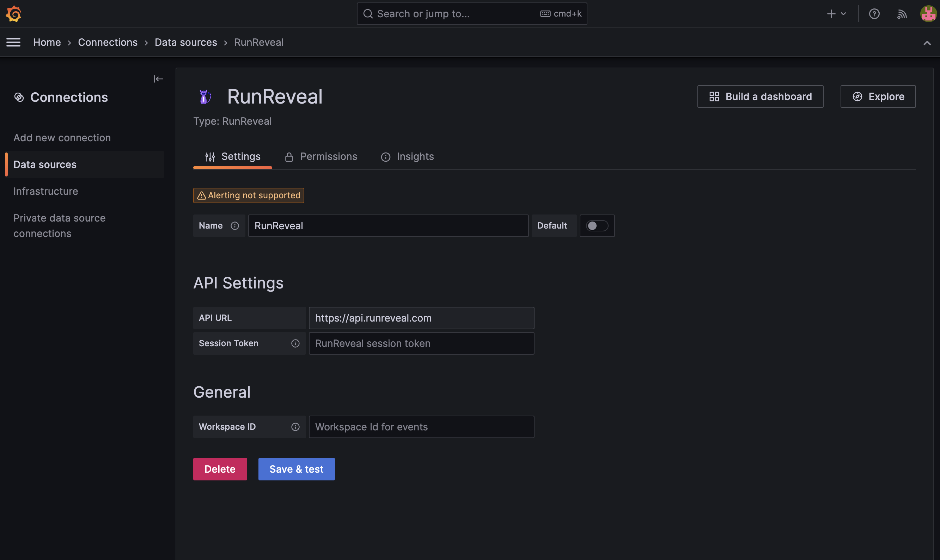Click the Workspace ID info icon
This screenshot has width=940, height=560.
pyautogui.click(x=295, y=427)
